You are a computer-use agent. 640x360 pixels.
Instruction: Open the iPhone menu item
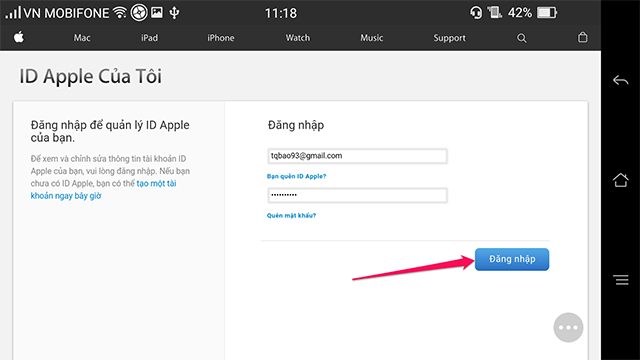pyautogui.click(x=220, y=38)
